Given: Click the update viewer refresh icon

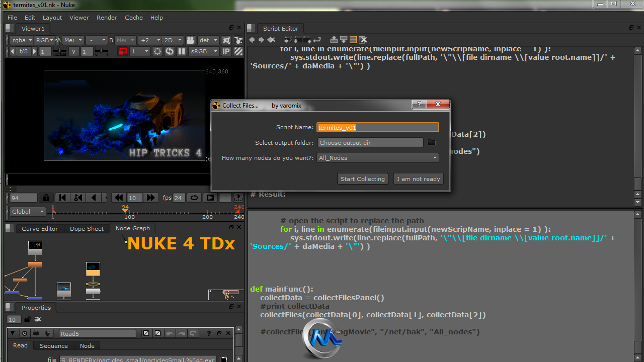Looking at the screenshot, I should pos(170,51).
